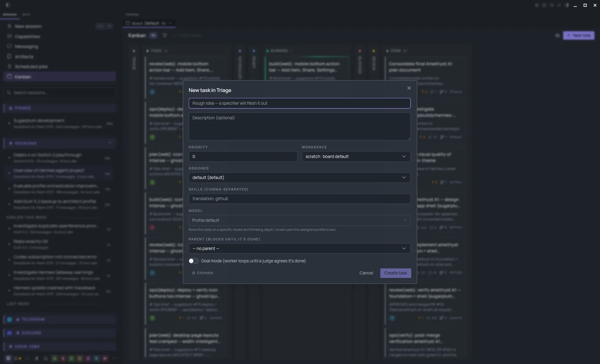600x364 pixels.
Task: Click the Discord logo icon
Action: [10, 333]
